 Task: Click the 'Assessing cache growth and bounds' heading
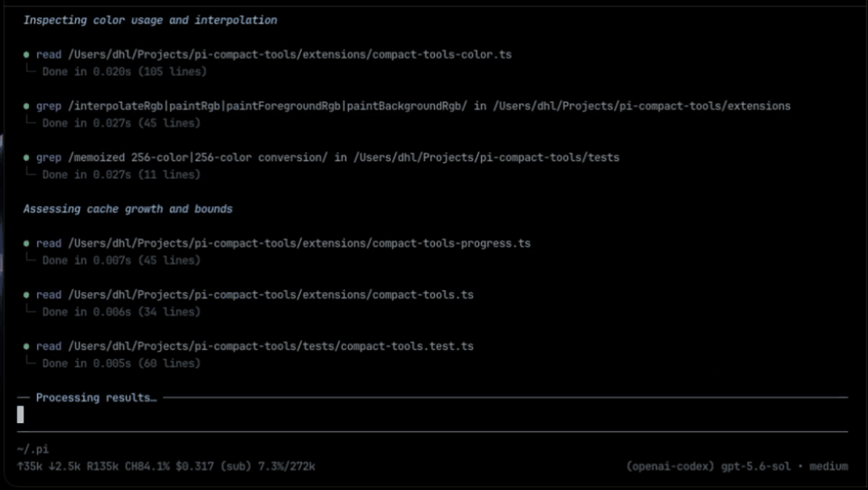coord(127,209)
